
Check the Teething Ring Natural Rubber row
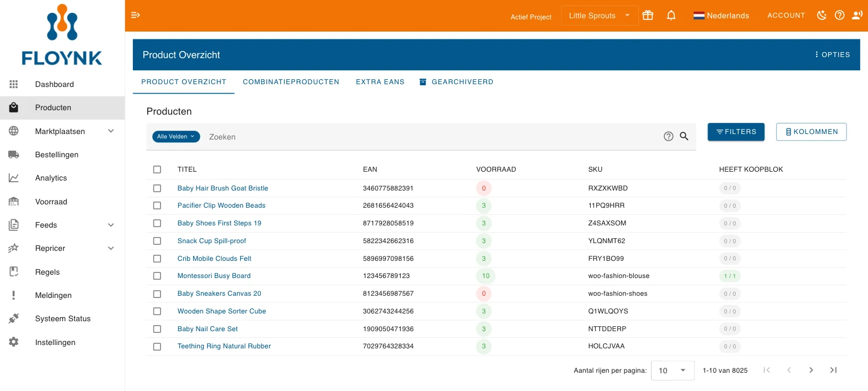[x=157, y=346]
